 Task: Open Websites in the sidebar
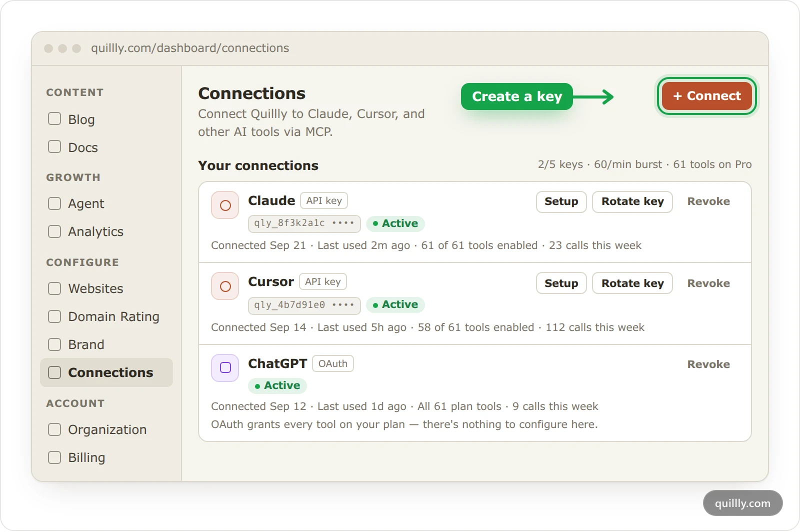[x=106, y=288]
